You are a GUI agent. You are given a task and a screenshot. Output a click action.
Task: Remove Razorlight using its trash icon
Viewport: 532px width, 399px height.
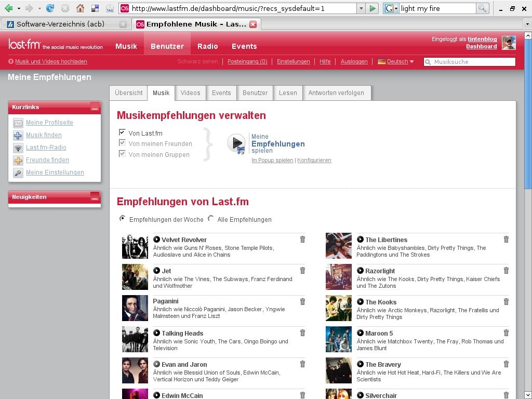506,270
